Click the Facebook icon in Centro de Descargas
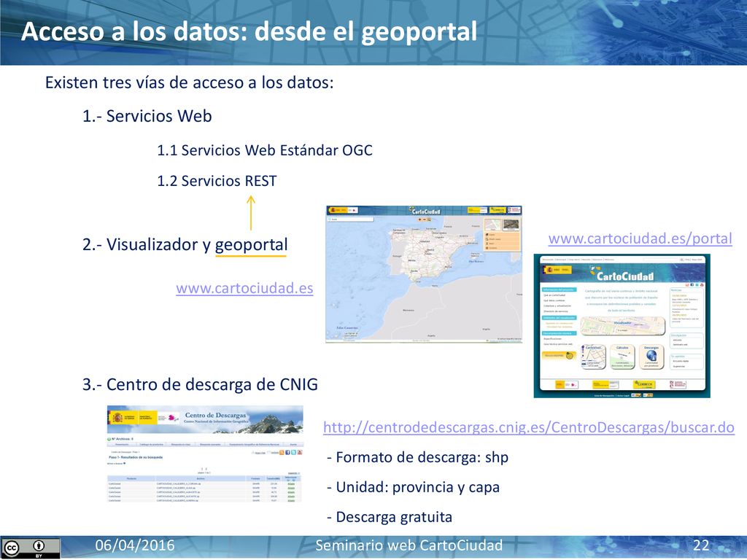 point(287,452)
